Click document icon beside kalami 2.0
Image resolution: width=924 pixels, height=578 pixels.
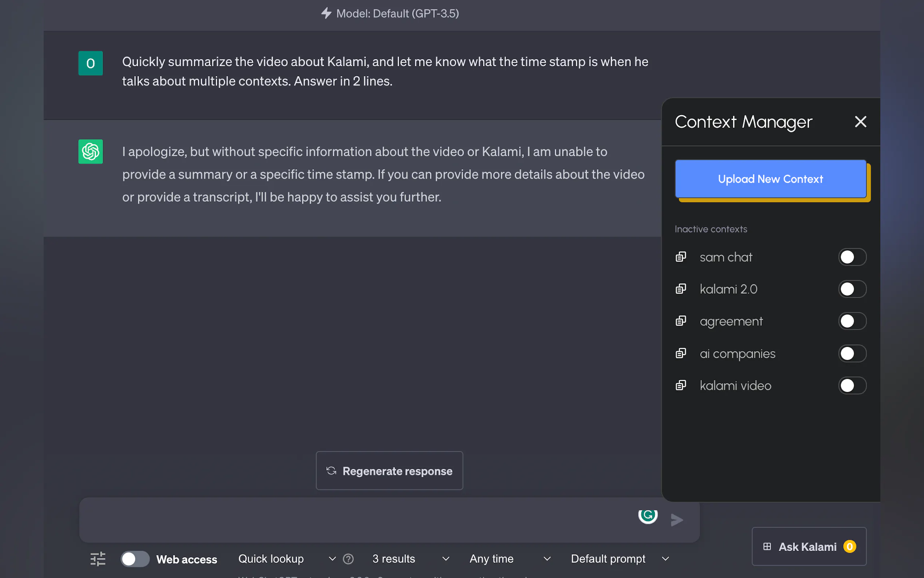coord(681,289)
